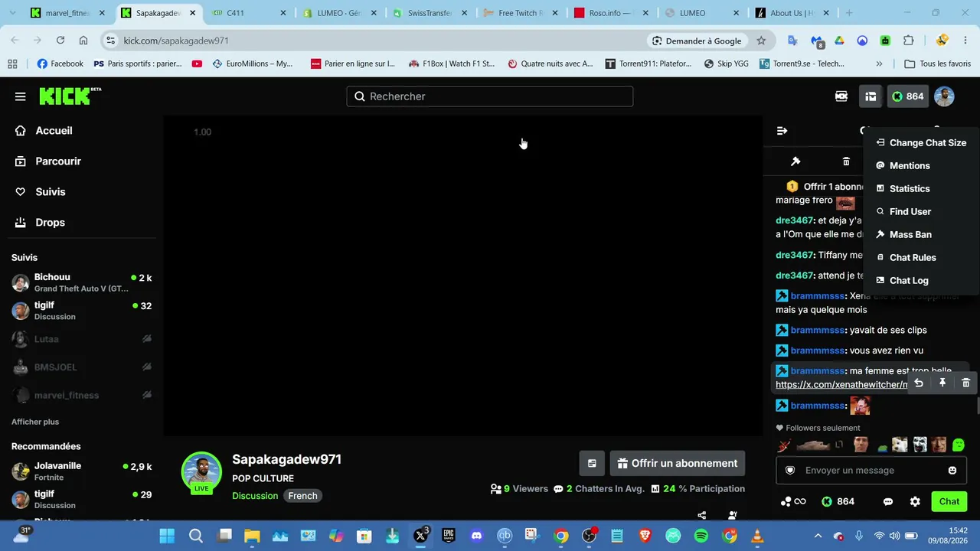Click the moderation hammer icon atop chat

click(795, 161)
